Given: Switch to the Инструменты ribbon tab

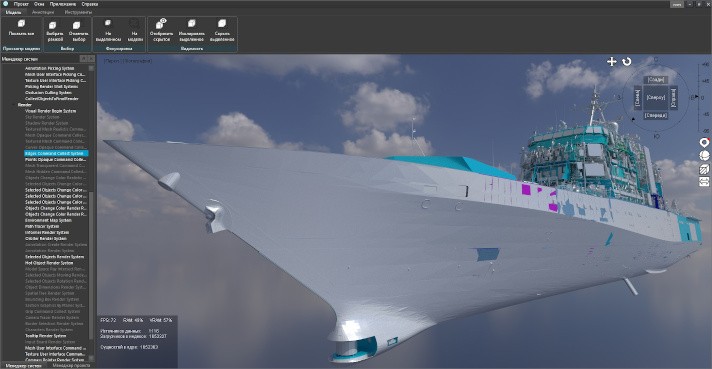Looking at the screenshot, I should (x=78, y=12).
